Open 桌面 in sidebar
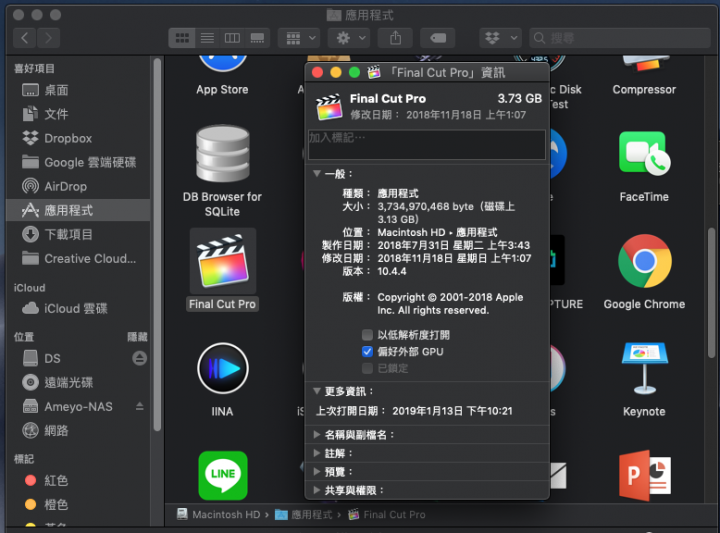This screenshot has width=720, height=533. pyautogui.click(x=78, y=90)
